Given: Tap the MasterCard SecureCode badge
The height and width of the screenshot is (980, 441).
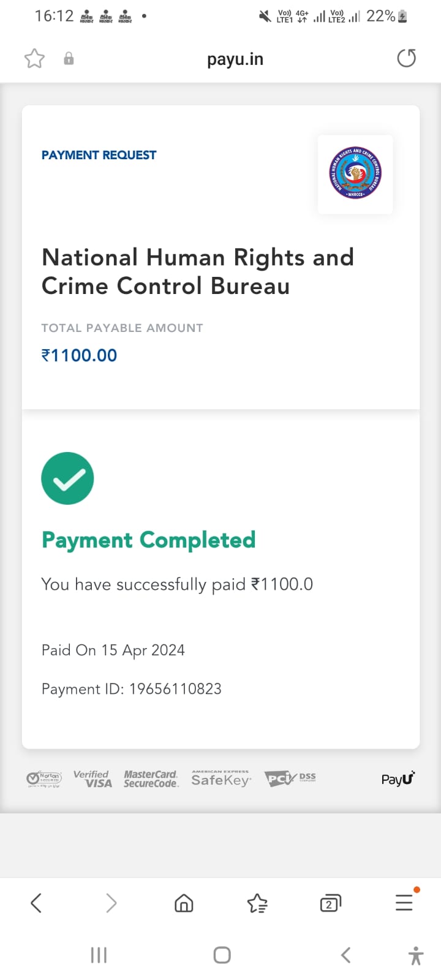Looking at the screenshot, I should click(151, 779).
